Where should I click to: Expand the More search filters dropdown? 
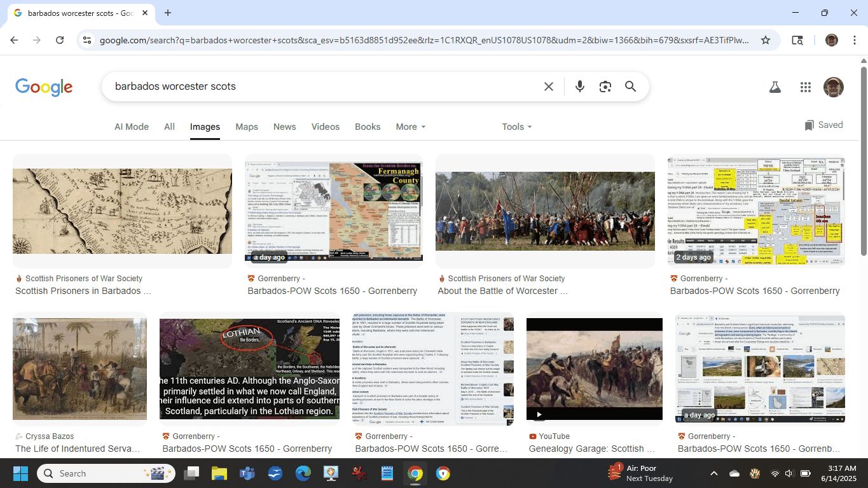pyautogui.click(x=410, y=127)
